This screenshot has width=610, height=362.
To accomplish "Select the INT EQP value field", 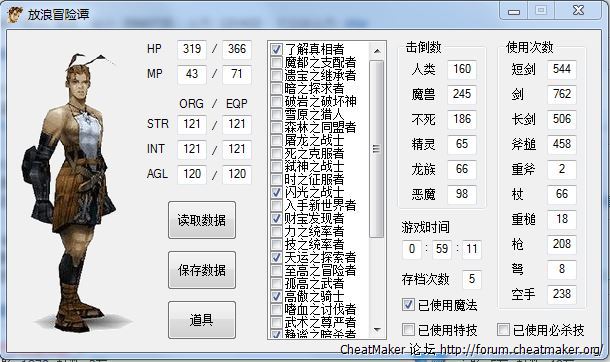I will 237,149.
